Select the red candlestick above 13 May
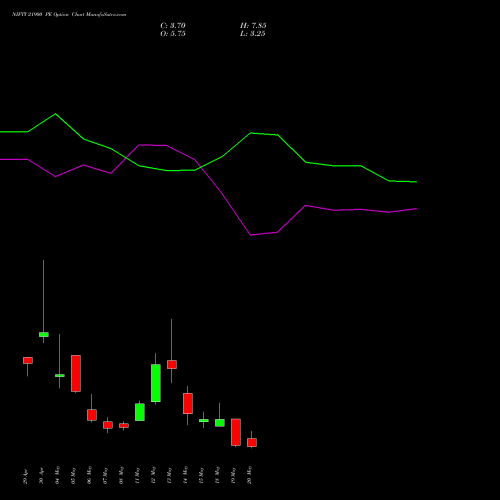Screen dimensions: 500x500 tap(172, 364)
